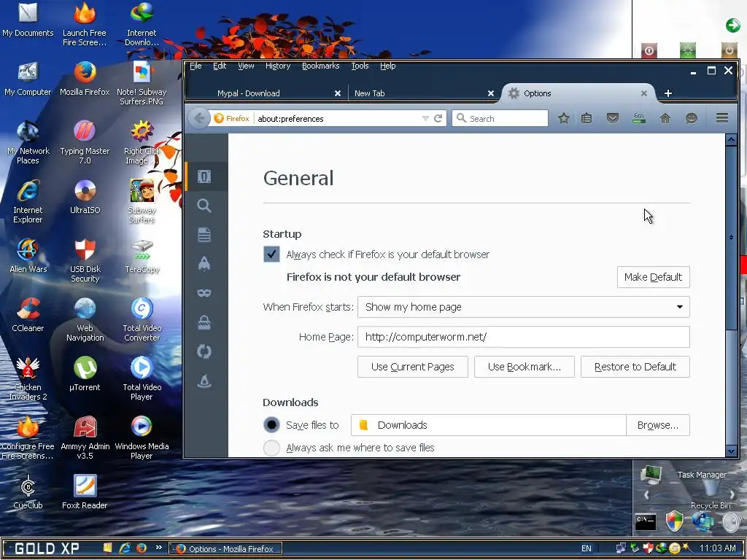Viewport: 747px width, 560px height.
Task: Open the Applications preferences rocket icon
Action: click(204, 264)
